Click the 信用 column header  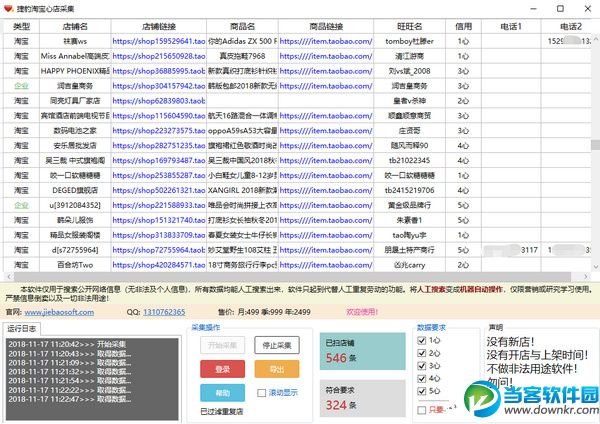click(x=463, y=26)
